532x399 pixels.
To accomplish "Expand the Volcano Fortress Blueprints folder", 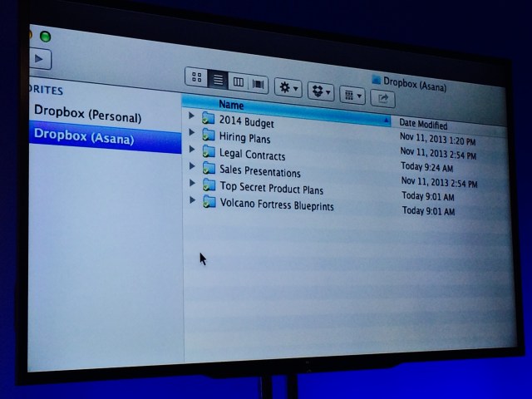I will click(x=193, y=200).
